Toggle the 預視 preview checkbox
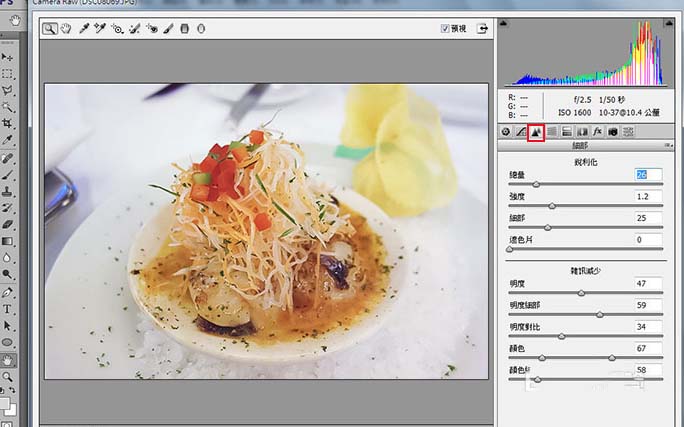This screenshot has width=684, height=427. tap(445, 29)
